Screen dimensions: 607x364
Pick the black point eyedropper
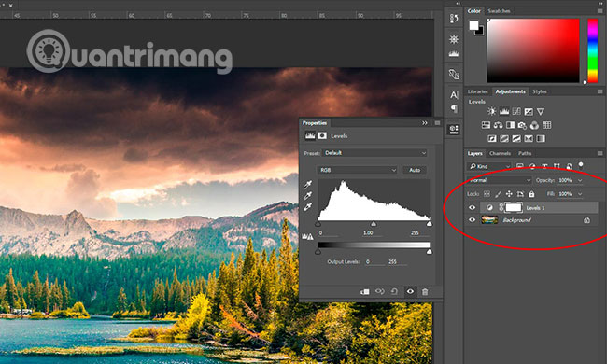[308, 185]
